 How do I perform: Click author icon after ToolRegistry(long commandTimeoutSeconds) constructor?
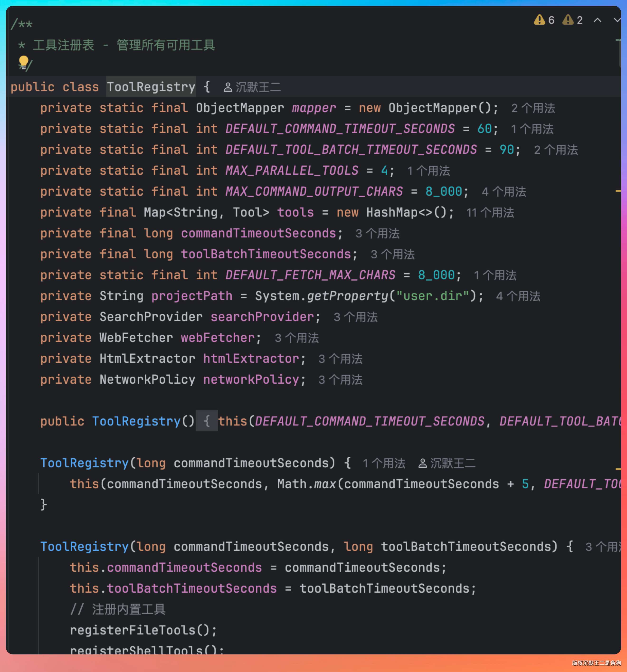423,463
